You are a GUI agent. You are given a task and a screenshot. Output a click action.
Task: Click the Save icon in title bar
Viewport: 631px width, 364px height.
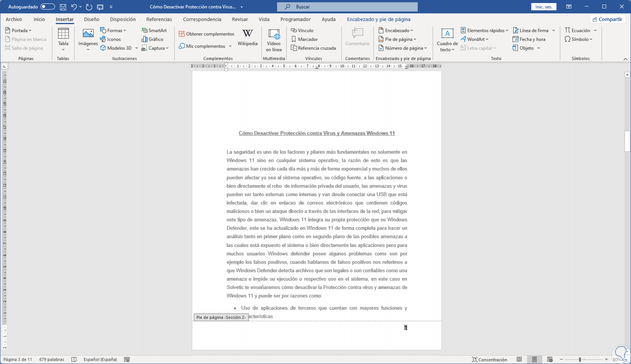(63, 7)
